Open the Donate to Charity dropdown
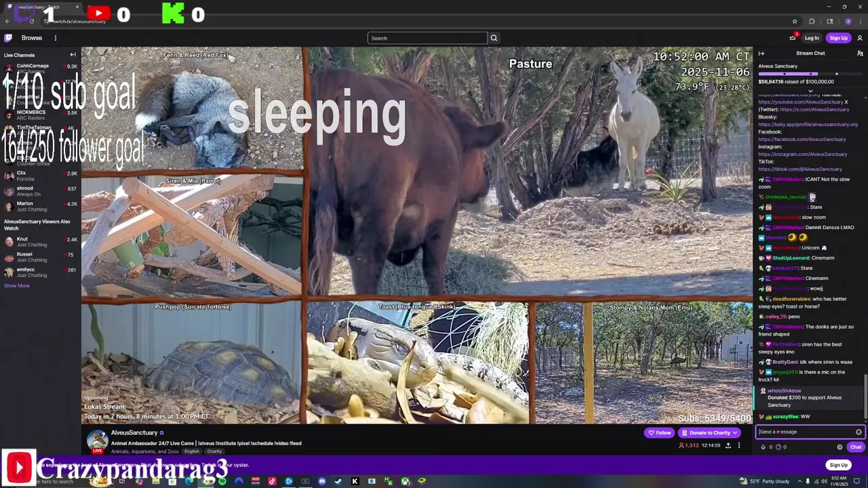The width and height of the screenshot is (868, 488). pos(709,432)
